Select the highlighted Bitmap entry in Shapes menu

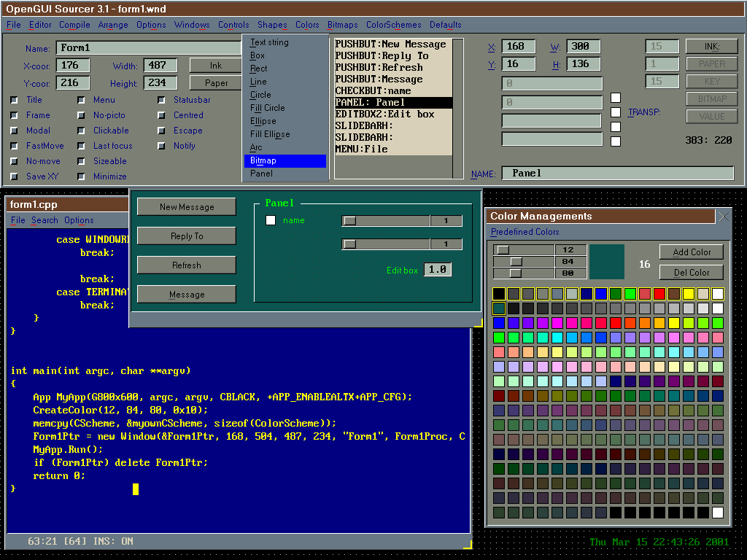click(x=285, y=161)
